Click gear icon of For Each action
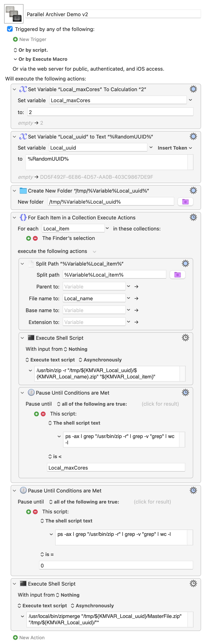Image resolution: width=205 pixels, height=644 pixels. (193, 217)
